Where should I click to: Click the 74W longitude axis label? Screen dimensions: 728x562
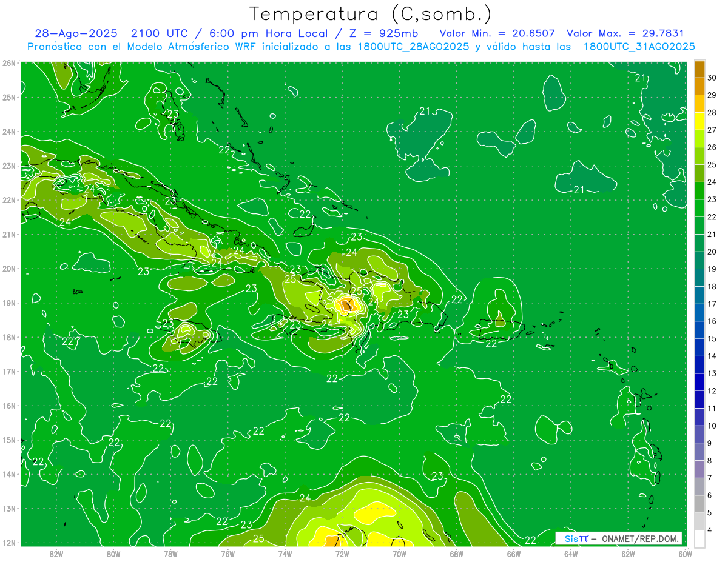tap(285, 554)
